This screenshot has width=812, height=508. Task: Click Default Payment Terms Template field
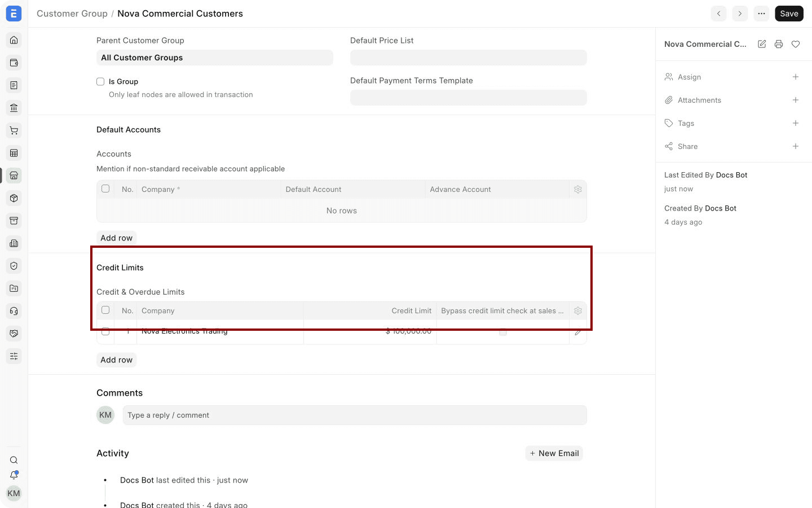(469, 98)
